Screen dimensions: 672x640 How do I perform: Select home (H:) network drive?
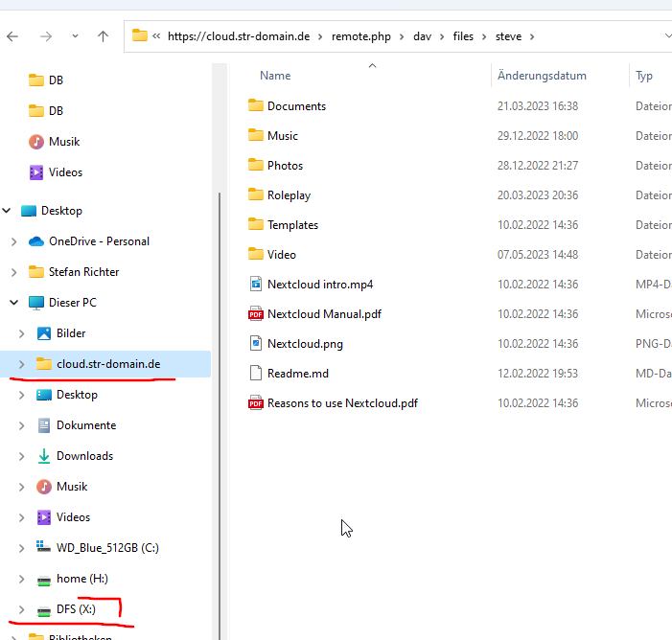[82, 579]
